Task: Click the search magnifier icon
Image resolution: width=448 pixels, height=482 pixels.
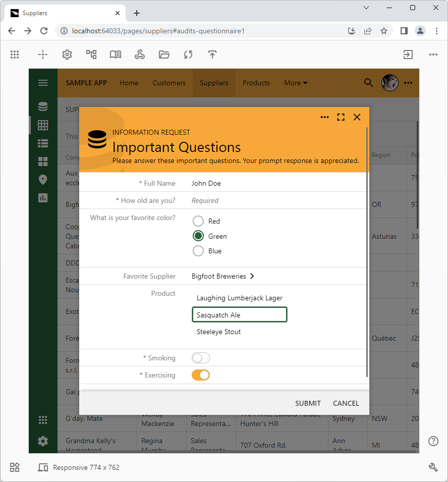Action: (369, 83)
